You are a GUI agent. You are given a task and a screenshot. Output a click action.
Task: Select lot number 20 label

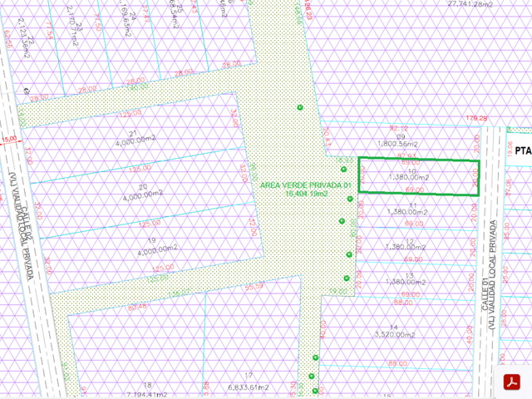point(143,187)
